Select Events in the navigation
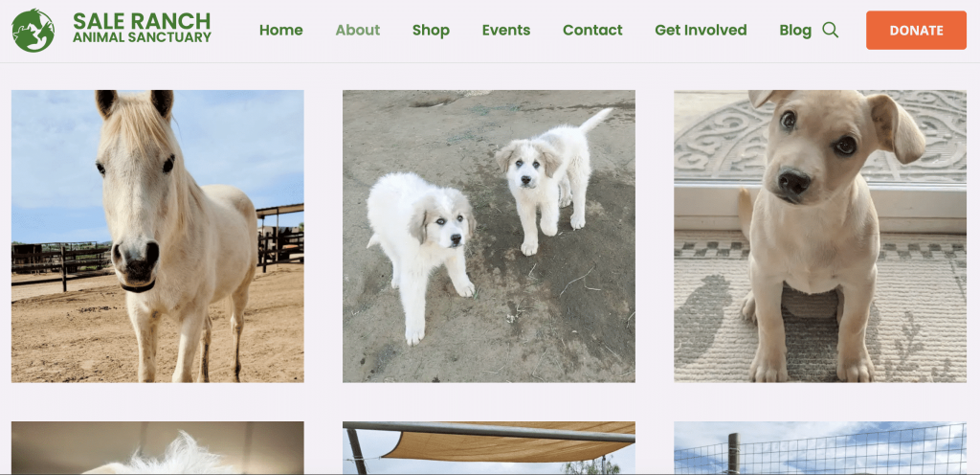The image size is (980, 475). (x=506, y=30)
